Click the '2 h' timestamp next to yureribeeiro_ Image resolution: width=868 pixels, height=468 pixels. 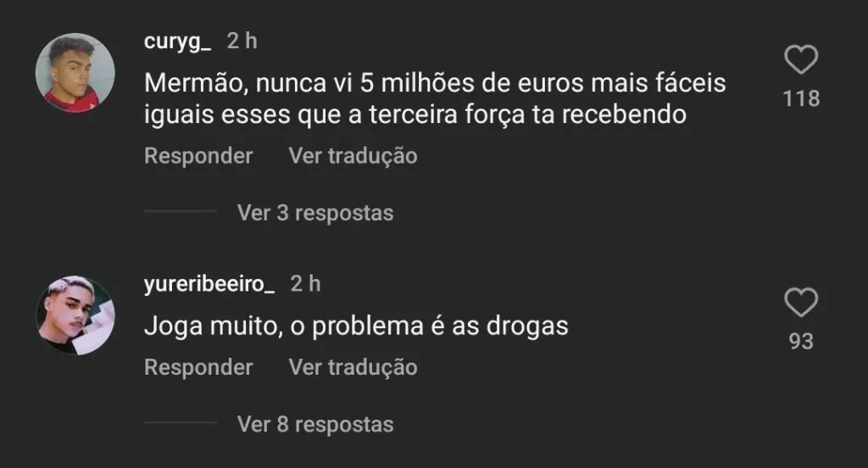[x=305, y=283]
